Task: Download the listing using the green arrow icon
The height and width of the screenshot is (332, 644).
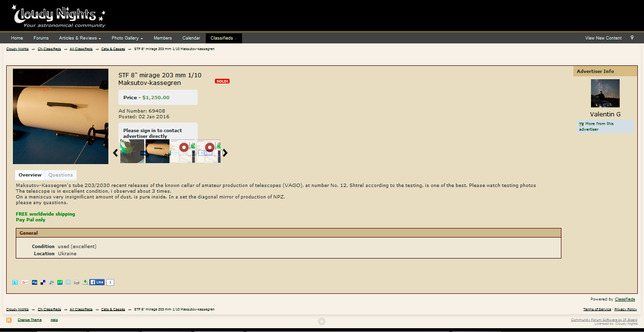Action: [85, 282]
